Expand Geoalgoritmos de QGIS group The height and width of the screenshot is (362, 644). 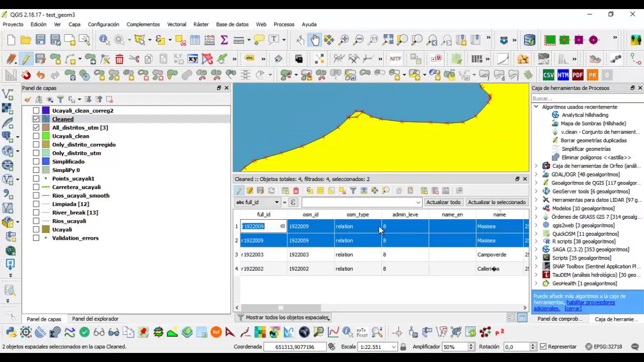click(x=536, y=183)
